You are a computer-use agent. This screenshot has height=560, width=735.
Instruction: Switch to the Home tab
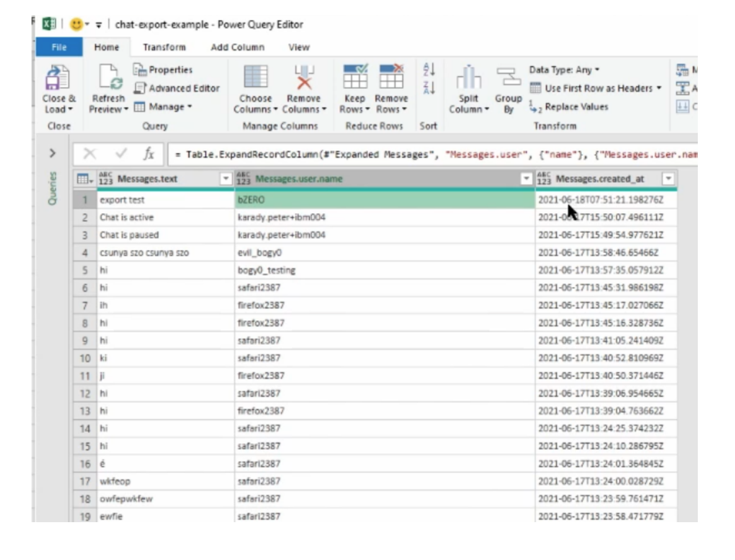[107, 47]
